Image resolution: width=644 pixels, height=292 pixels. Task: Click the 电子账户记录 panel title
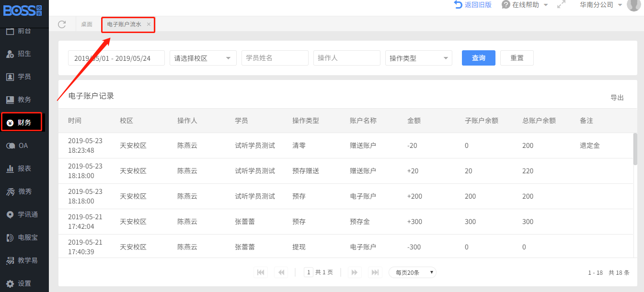tap(91, 96)
